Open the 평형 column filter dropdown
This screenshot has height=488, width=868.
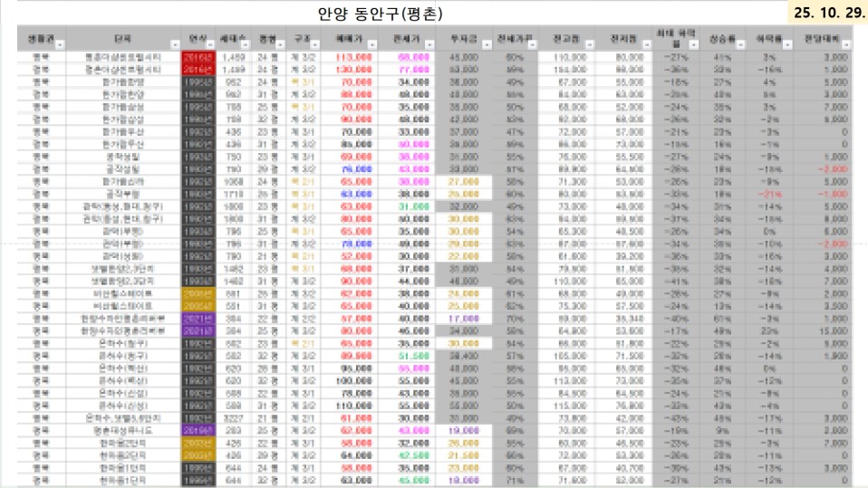pos(280,44)
